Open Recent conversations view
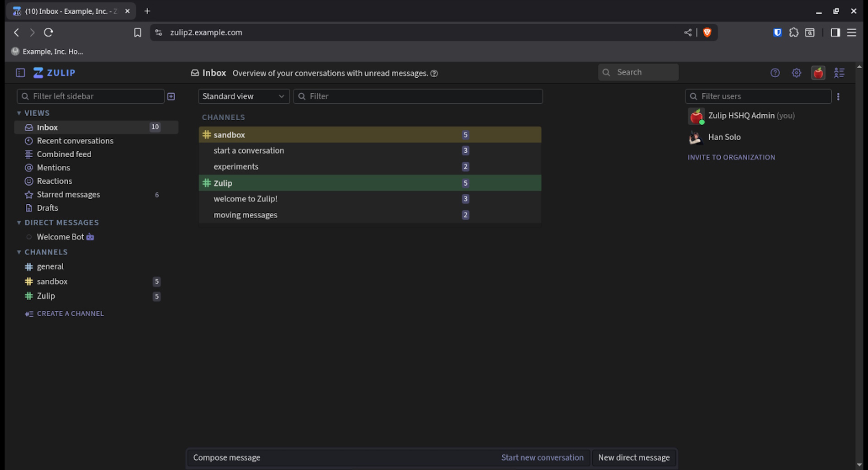 (x=75, y=141)
